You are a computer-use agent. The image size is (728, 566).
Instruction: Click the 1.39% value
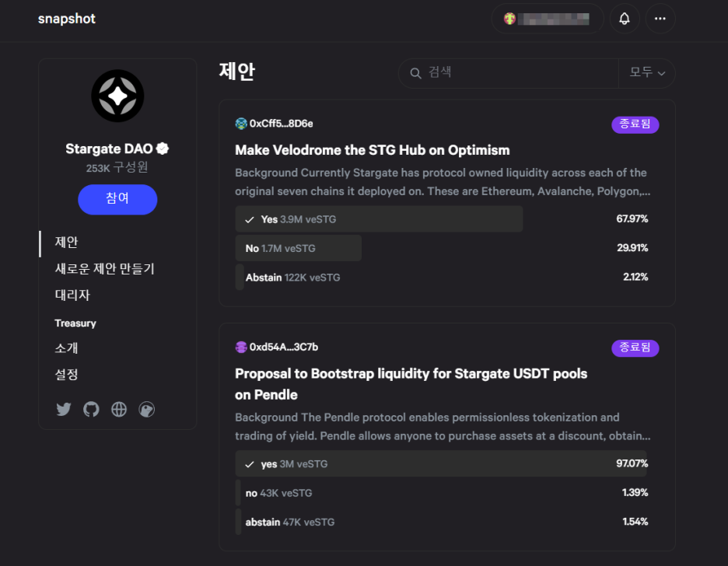click(x=635, y=493)
